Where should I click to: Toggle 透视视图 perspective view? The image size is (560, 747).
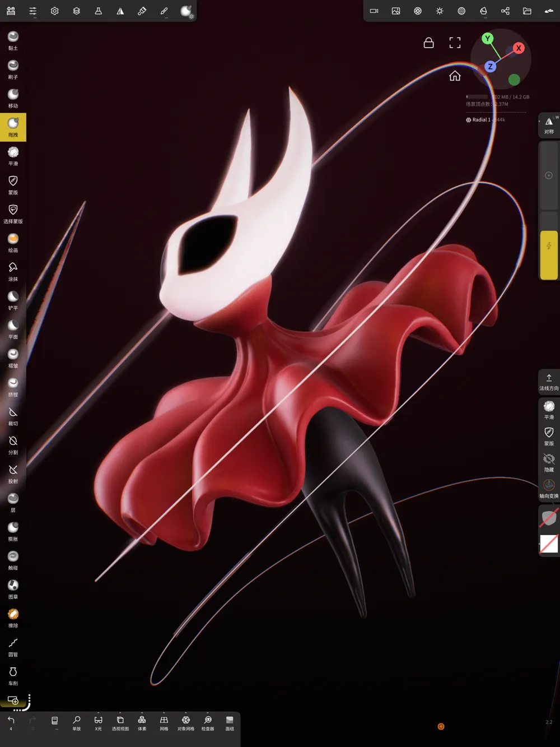point(120,723)
